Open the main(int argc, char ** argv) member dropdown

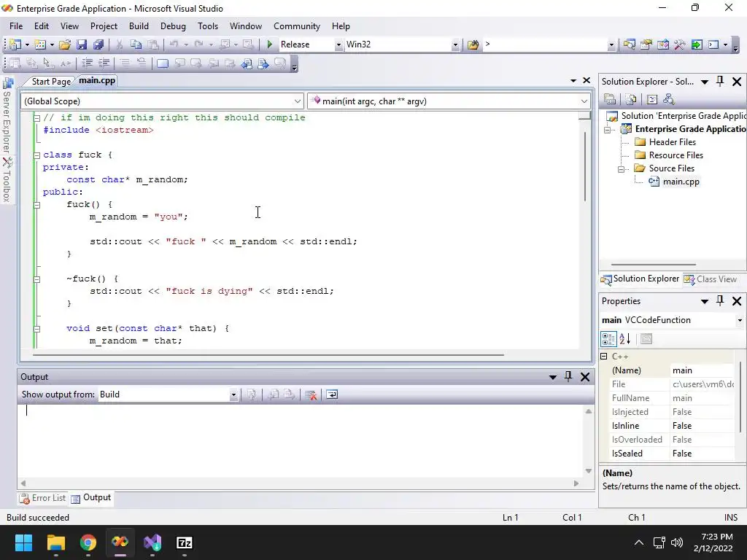coord(584,101)
